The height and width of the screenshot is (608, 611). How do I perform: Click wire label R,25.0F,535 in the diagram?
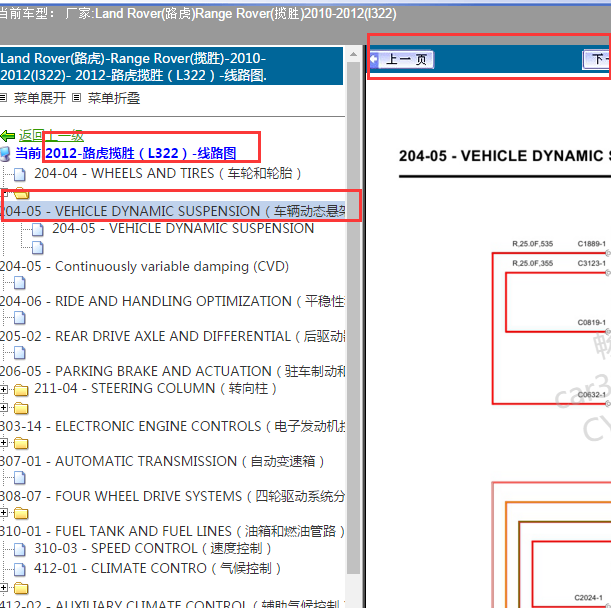pos(532,244)
